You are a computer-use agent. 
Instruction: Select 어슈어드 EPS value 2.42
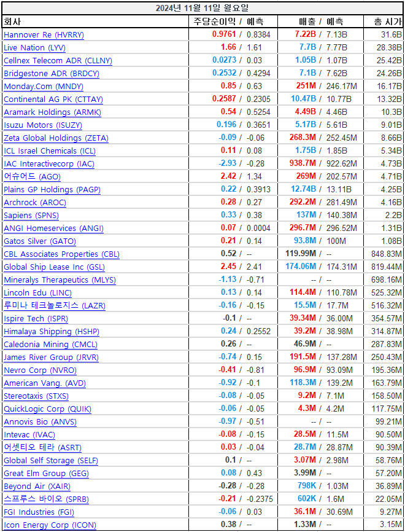(228, 176)
